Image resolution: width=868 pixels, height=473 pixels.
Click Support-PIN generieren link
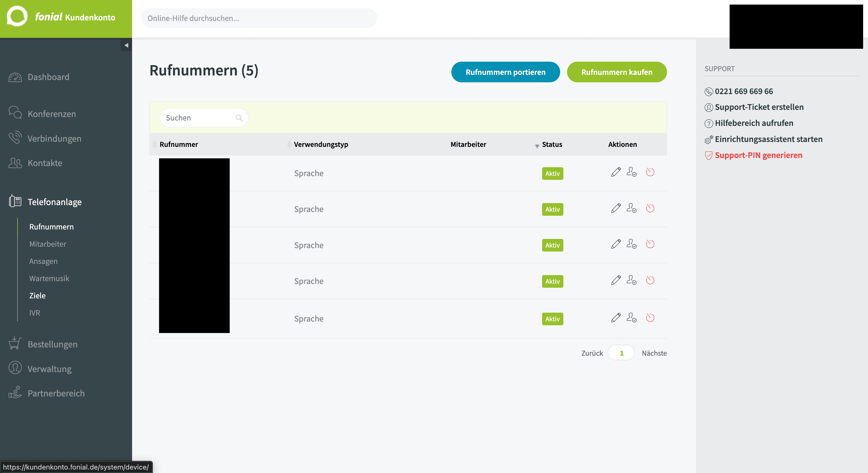(758, 155)
